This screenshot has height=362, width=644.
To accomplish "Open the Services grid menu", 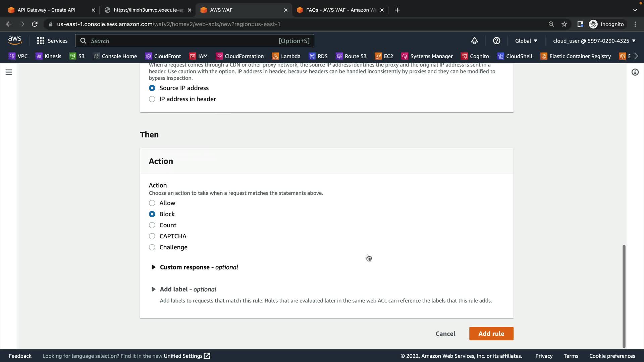I will 52,41.
